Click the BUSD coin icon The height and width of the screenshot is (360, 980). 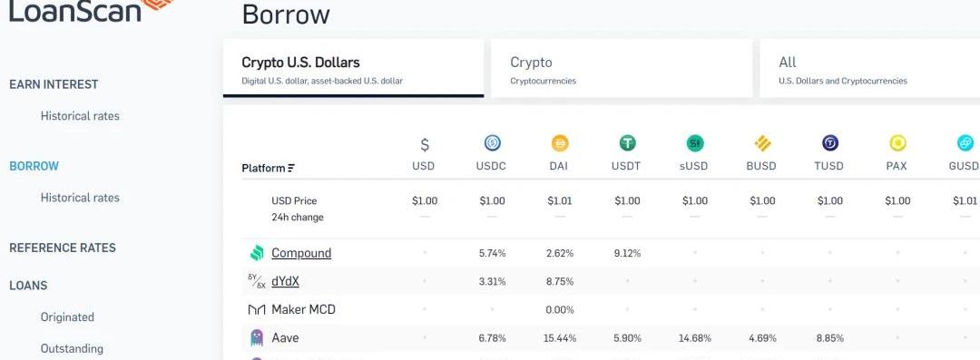click(762, 144)
